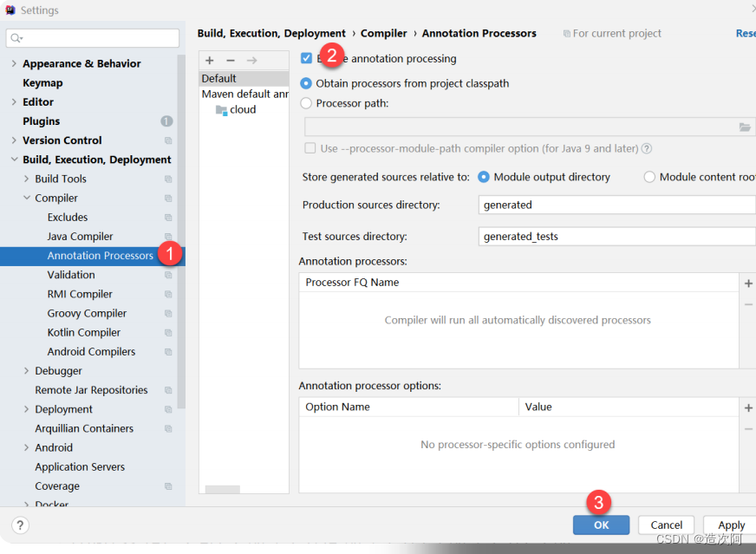The width and height of the screenshot is (756, 554).
Task: Click the Compiler breadcrumb link
Action: tap(383, 33)
